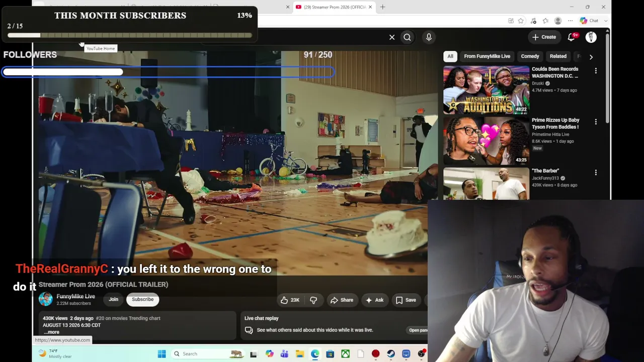
Task: Launch Steam from the taskbar
Action: pyautogui.click(x=391, y=354)
